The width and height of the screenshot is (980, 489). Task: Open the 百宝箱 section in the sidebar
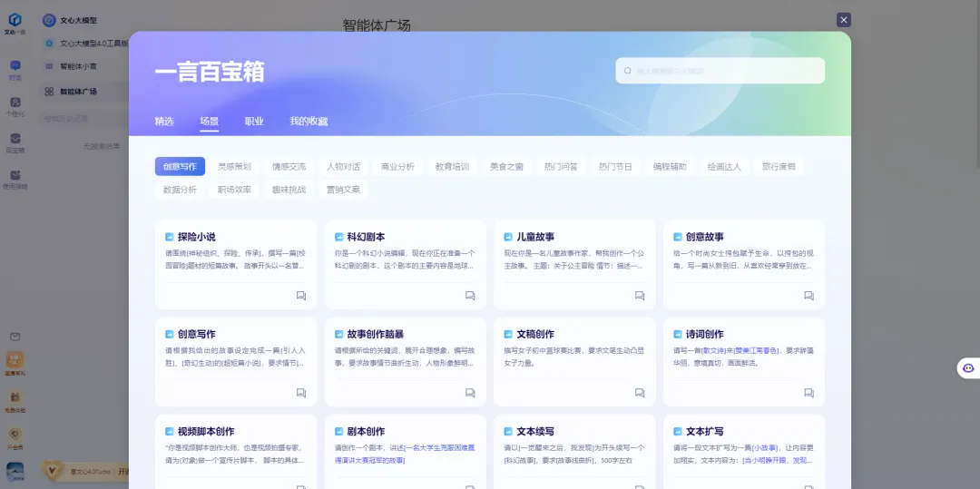(15, 142)
